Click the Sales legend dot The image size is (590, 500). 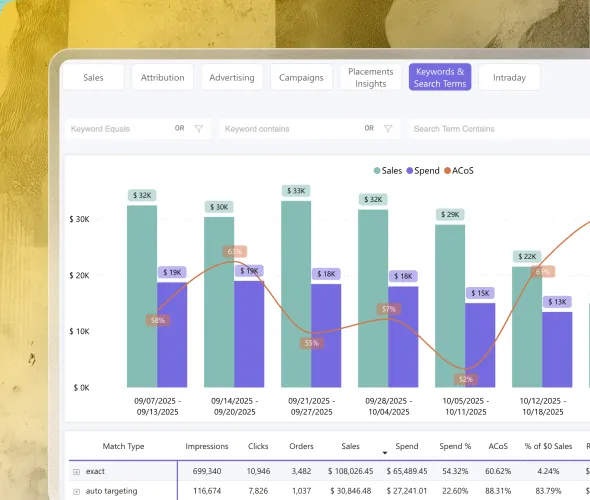coord(377,171)
